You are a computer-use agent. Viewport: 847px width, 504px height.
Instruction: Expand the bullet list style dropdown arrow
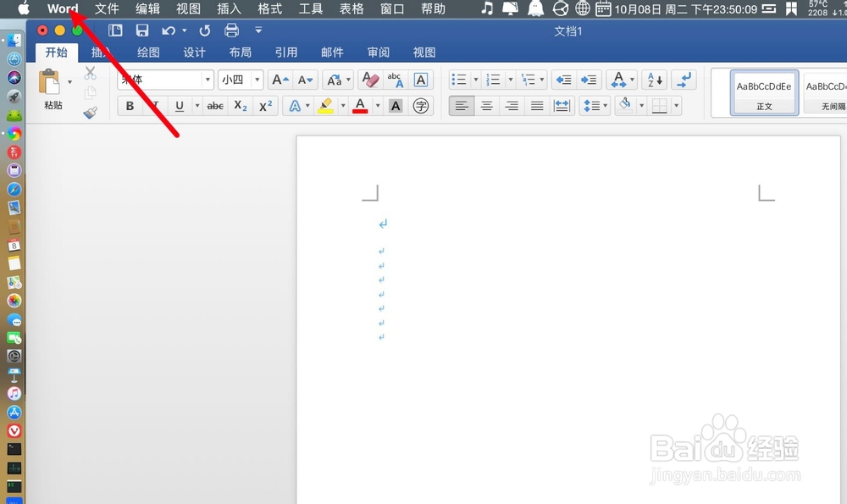(x=476, y=80)
